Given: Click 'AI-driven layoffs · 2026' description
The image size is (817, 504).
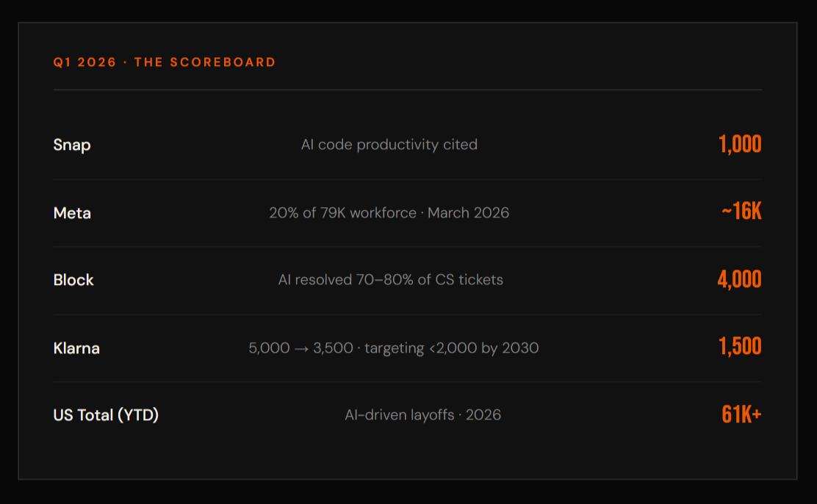Looking at the screenshot, I should tap(422, 415).
